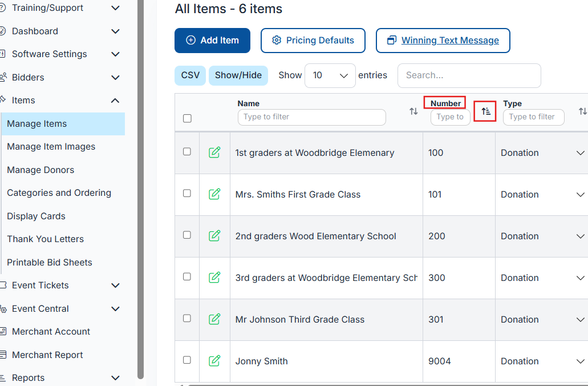The width and height of the screenshot is (588, 386).
Task: Open edit icon for item number 300
Action: coord(214,278)
